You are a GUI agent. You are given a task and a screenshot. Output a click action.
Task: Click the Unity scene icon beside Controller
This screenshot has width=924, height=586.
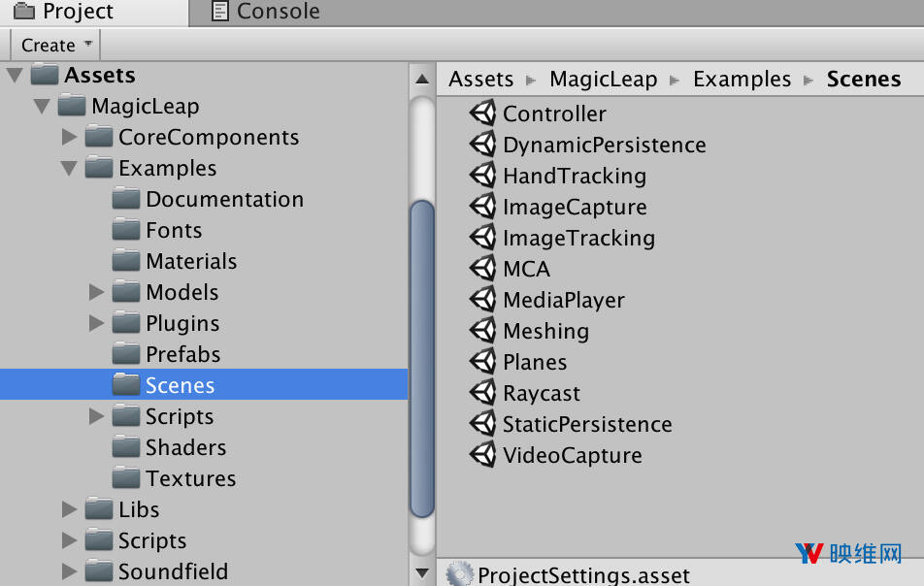[x=482, y=114]
